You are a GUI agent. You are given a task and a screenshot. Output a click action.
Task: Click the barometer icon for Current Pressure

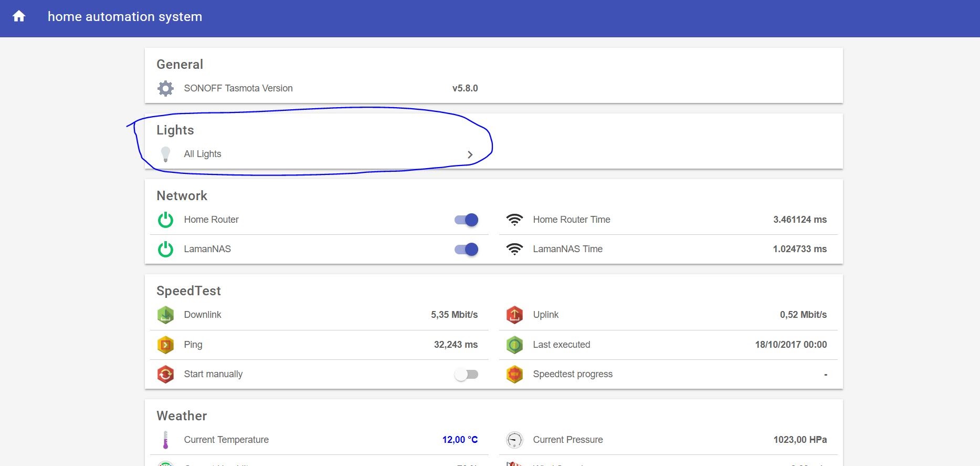pos(514,440)
